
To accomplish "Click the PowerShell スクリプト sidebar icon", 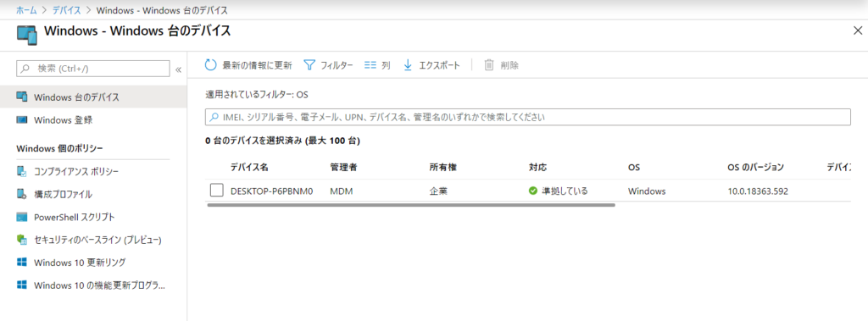I will [22, 216].
